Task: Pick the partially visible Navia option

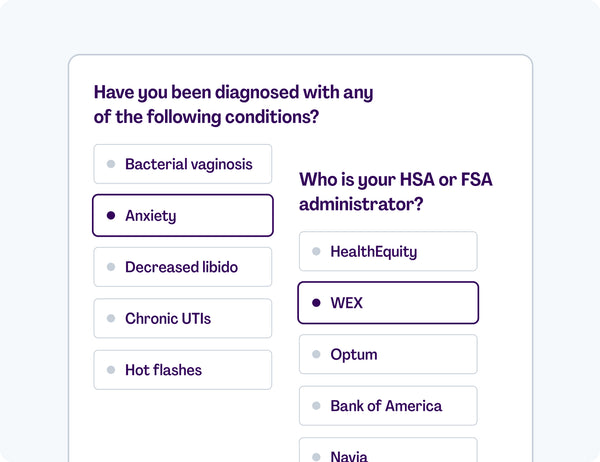Action: [388, 452]
